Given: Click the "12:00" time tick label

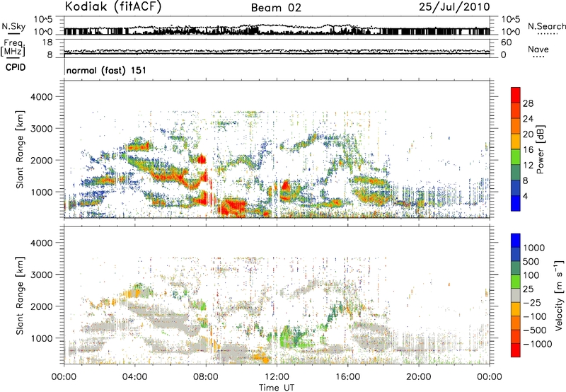Looking at the screenshot, I should (x=277, y=377).
